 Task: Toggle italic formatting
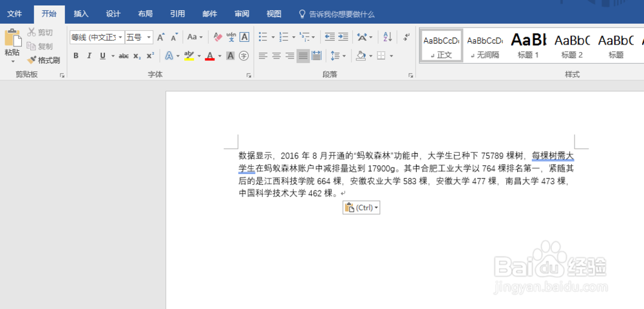click(x=89, y=56)
